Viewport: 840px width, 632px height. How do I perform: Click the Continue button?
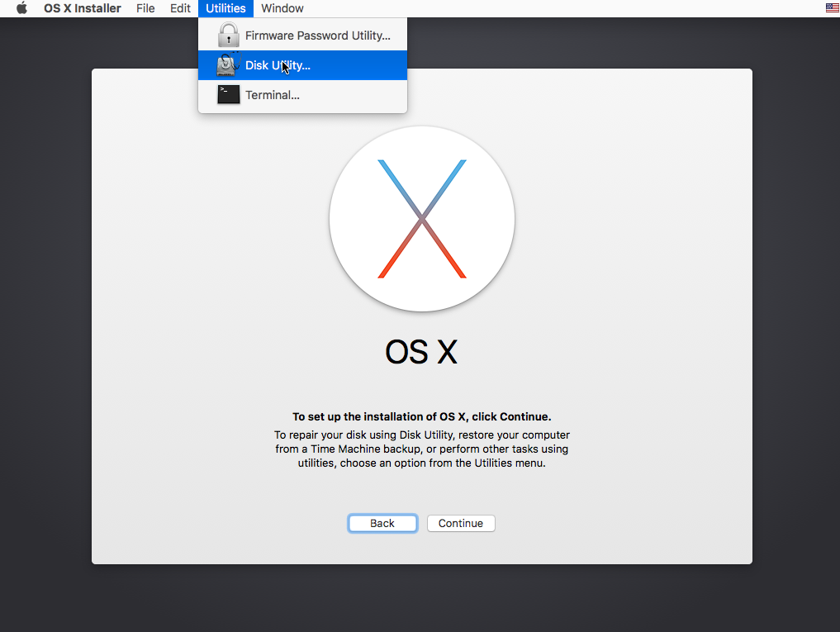(x=460, y=523)
